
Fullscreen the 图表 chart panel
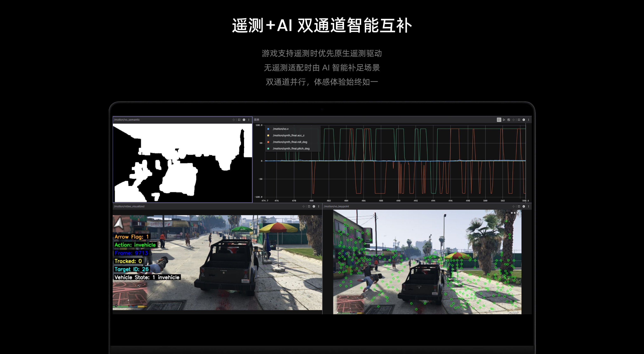click(x=519, y=120)
